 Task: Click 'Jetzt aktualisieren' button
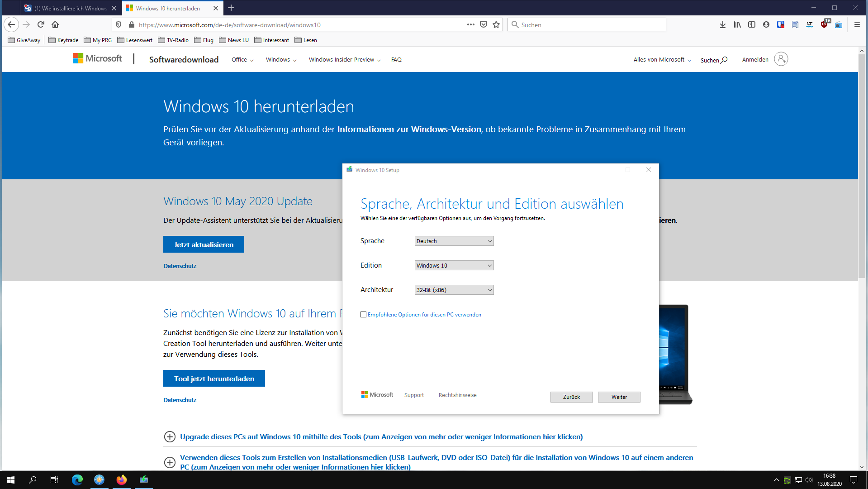204,244
